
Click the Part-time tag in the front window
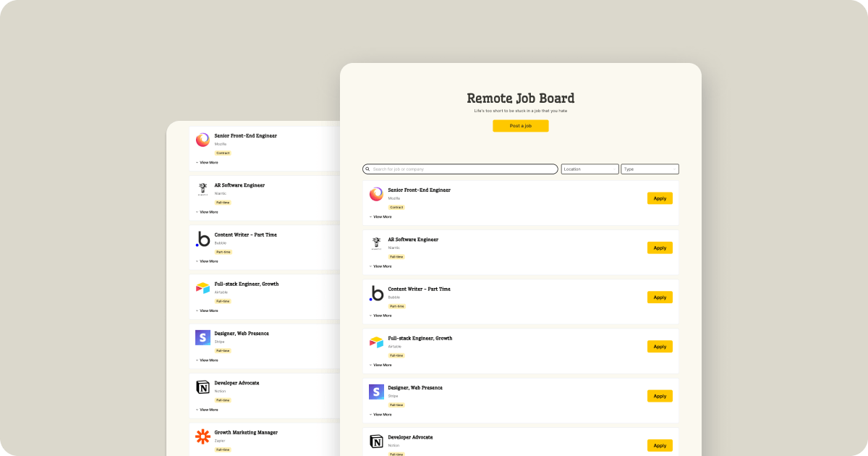click(x=397, y=306)
